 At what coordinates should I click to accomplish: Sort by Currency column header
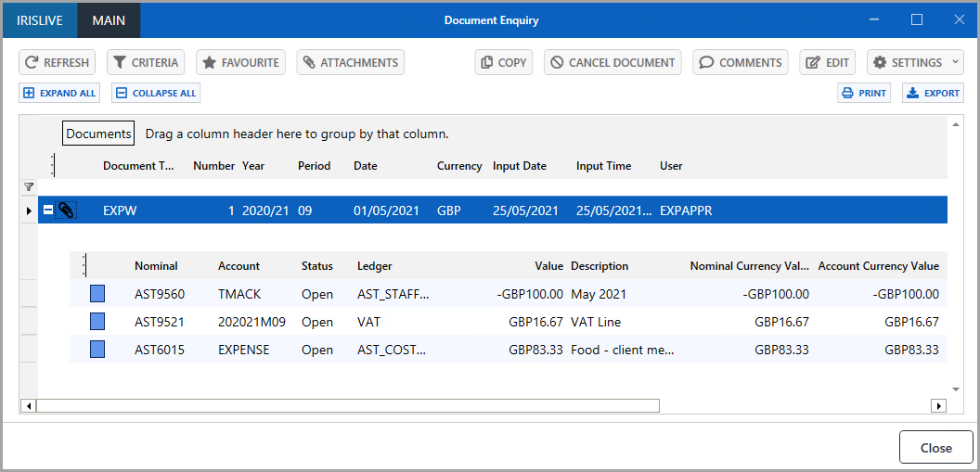point(459,166)
